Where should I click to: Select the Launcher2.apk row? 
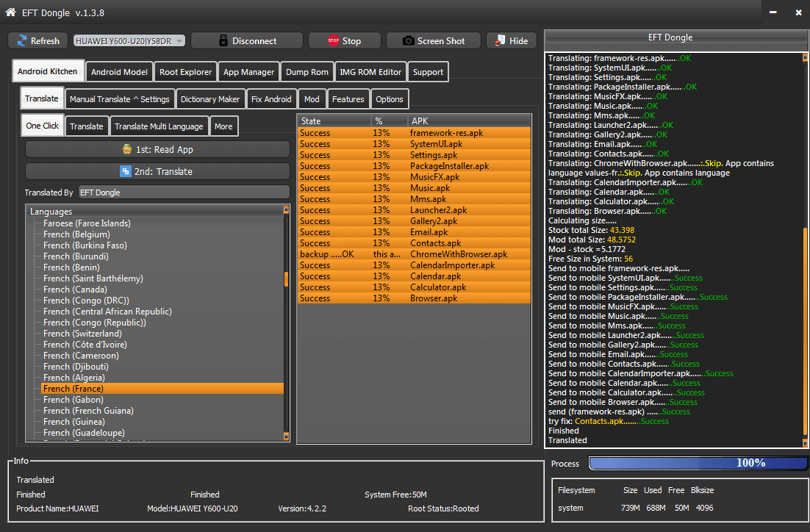(x=415, y=210)
